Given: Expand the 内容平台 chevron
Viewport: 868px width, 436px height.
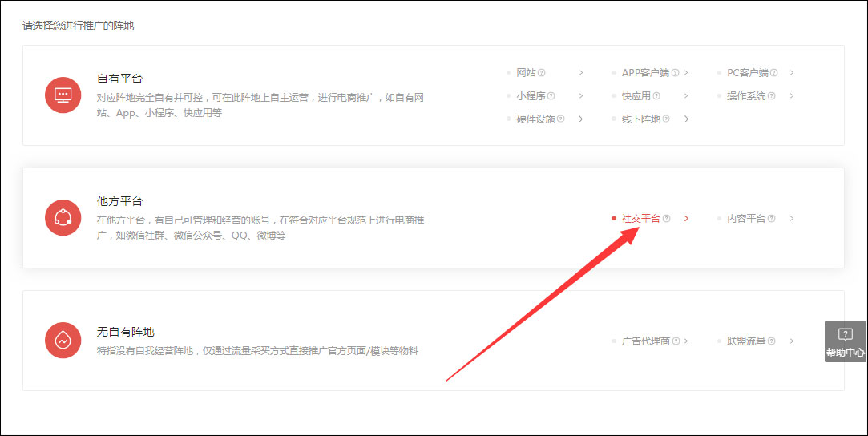Looking at the screenshot, I should 792,219.
